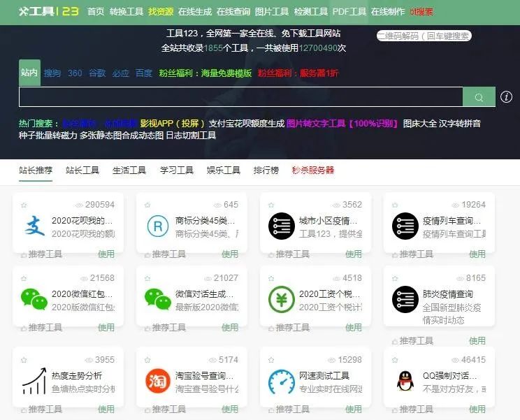Select the 检测工具 navigation menu

point(311,12)
